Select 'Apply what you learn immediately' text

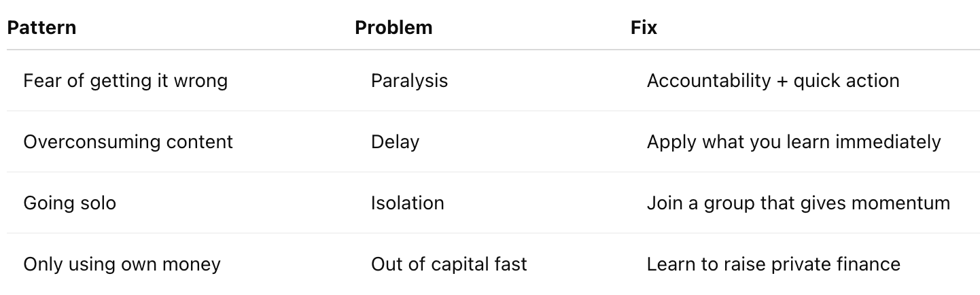793,142
